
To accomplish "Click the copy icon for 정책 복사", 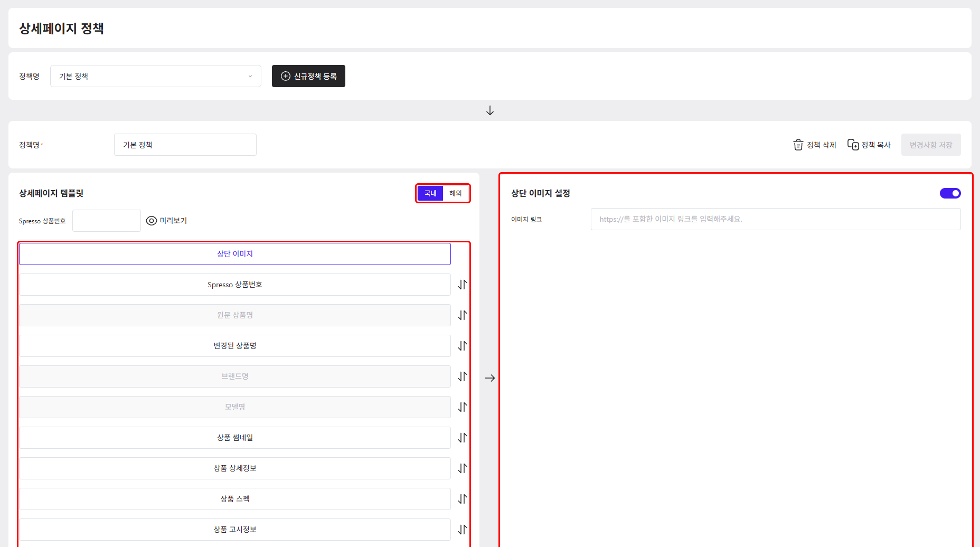I will pos(853,145).
